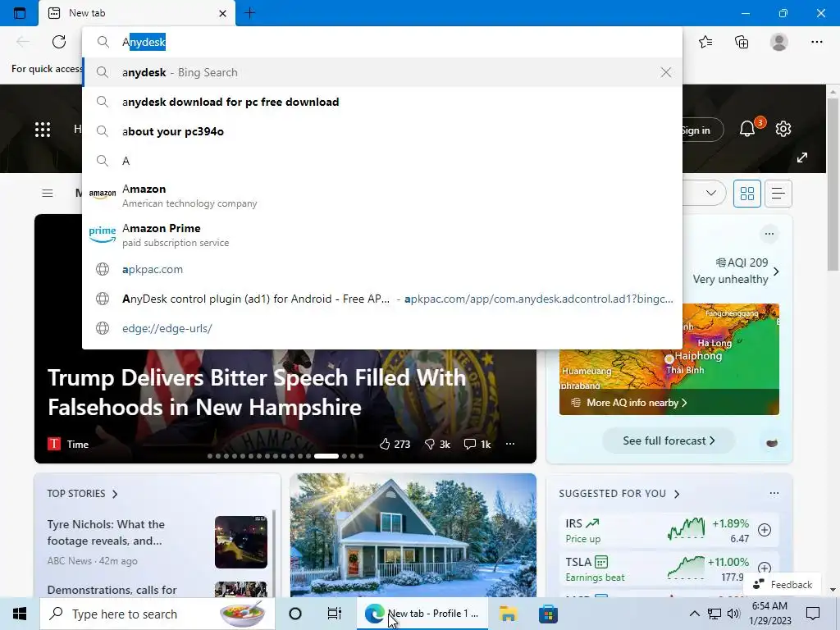Image resolution: width=840 pixels, height=630 pixels.
Task: Open Microsoft Store from taskbar
Action: click(548, 614)
